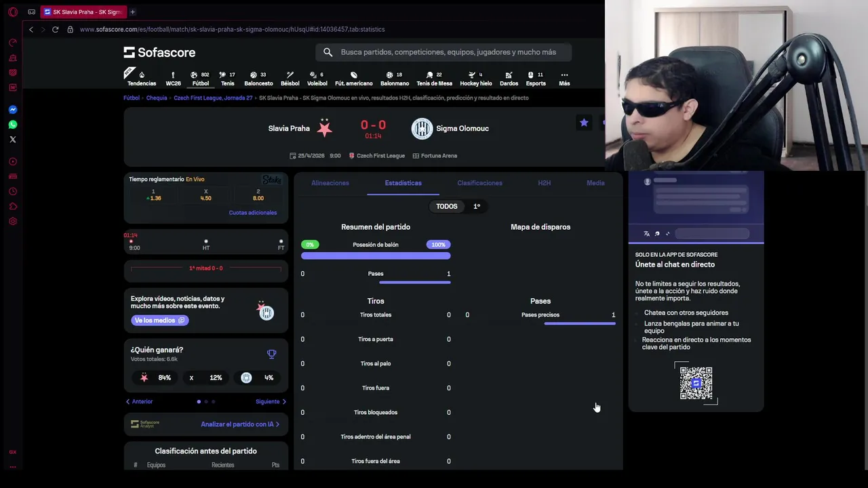Screen dimensions: 868x488
Task: Open the Estadísticas tab
Action: click(403, 183)
